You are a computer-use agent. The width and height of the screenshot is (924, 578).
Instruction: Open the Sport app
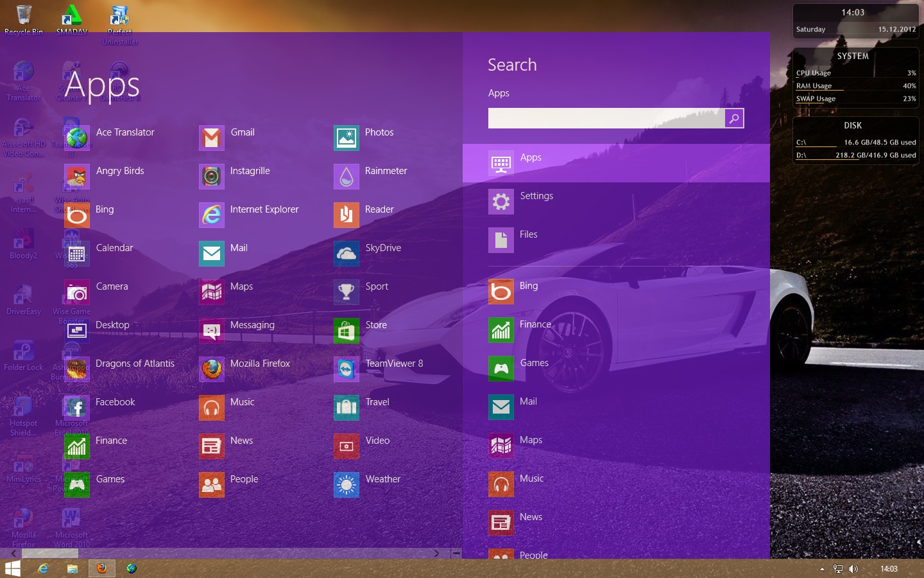click(346, 292)
